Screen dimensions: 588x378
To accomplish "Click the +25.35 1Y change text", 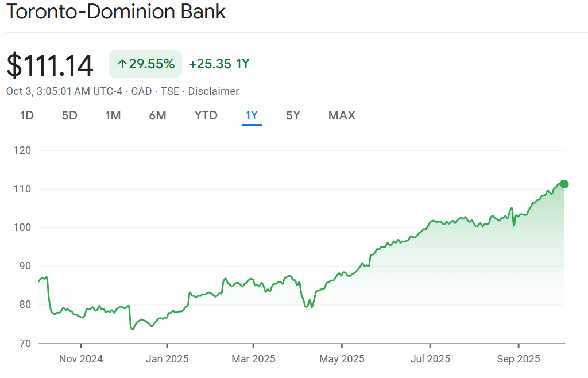I will (x=219, y=64).
